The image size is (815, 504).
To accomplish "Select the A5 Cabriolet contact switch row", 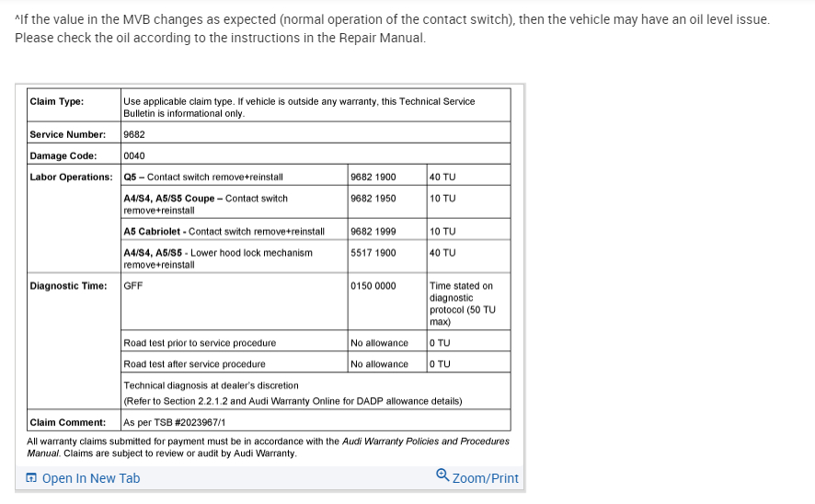I will [224, 232].
